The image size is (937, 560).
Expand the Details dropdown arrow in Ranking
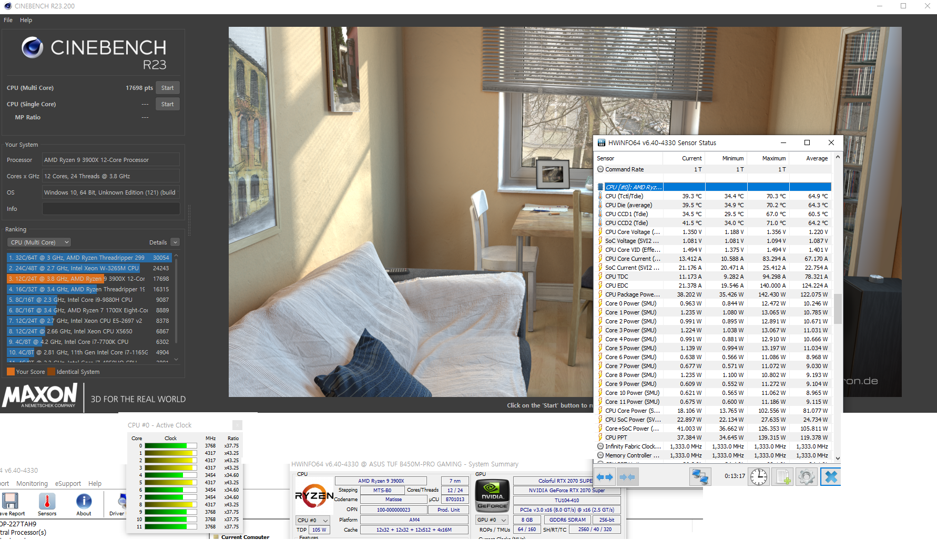[175, 242]
